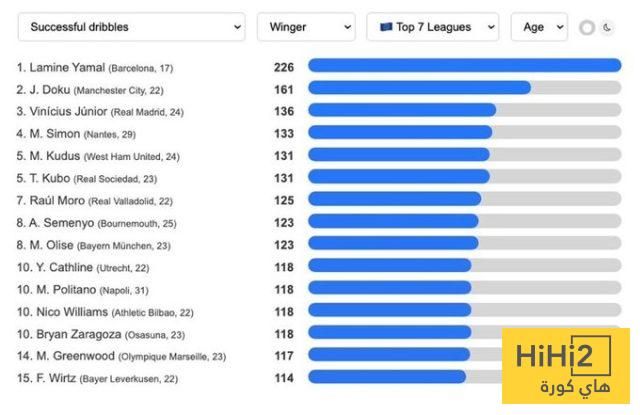Expand the Age filter dropdown

(539, 27)
